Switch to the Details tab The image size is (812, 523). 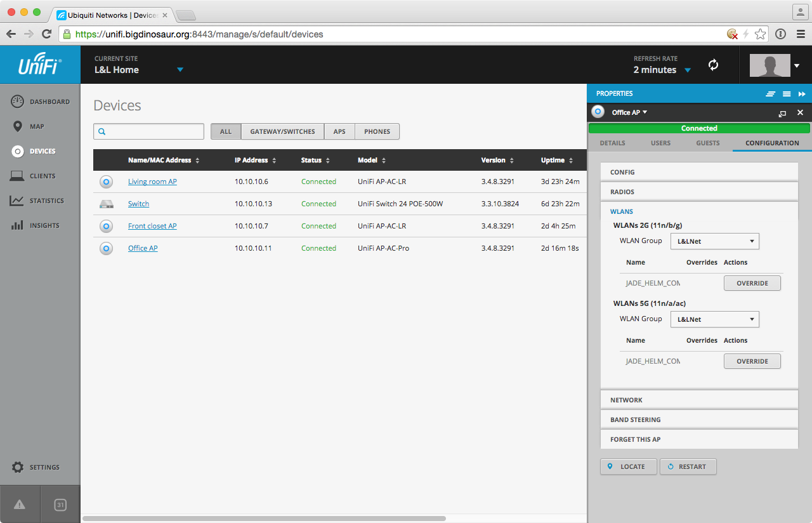pyautogui.click(x=612, y=143)
